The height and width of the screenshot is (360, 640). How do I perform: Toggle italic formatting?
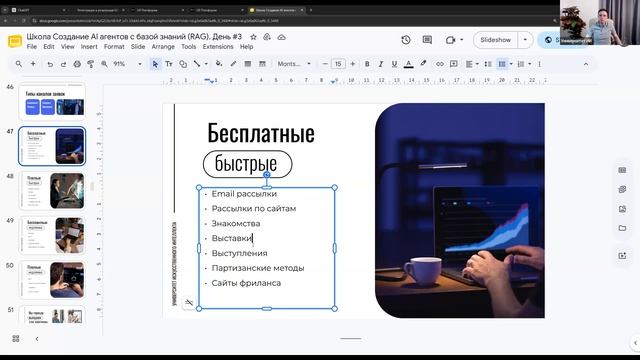click(x=380, y=64)
